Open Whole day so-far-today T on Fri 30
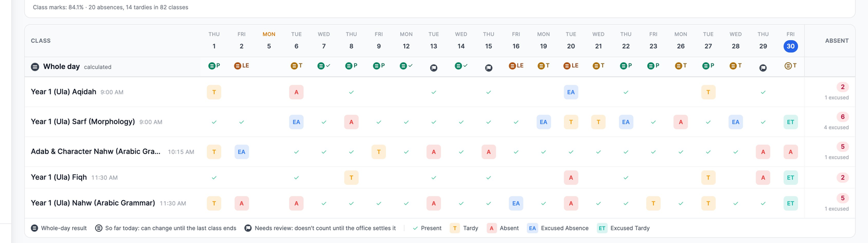This screenshot has width=868, height=243. [x=790, y=66]
